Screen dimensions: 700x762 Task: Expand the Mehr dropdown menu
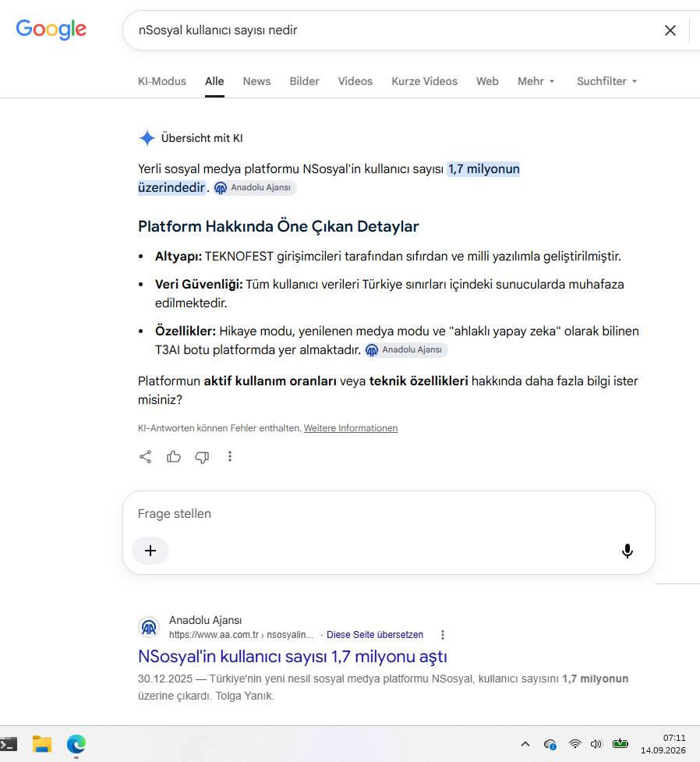[x=536, y=81]
